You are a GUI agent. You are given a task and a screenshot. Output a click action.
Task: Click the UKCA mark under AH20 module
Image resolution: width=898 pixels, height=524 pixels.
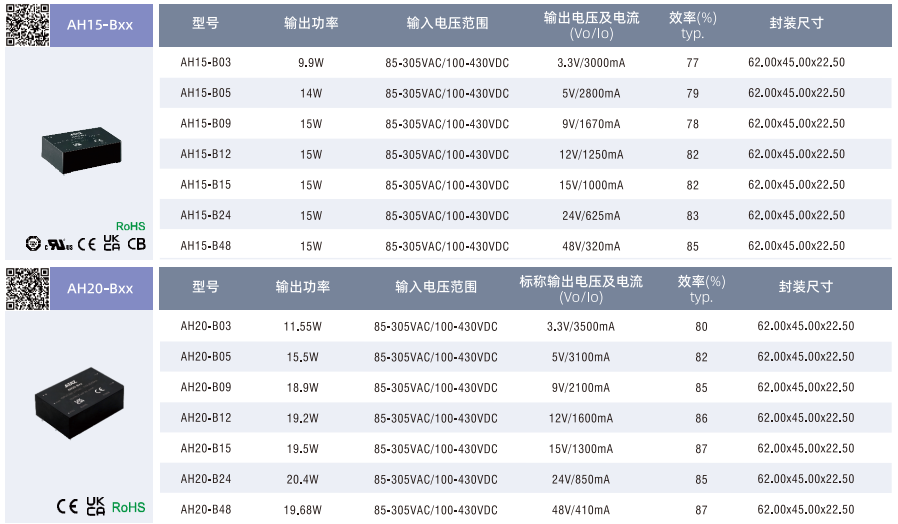96,506
